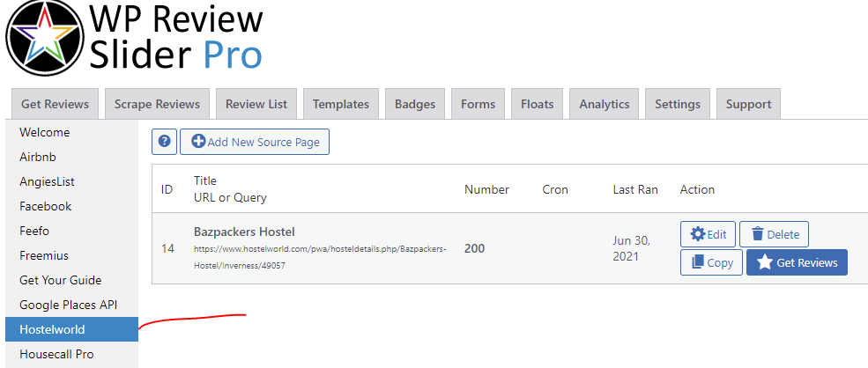Screen dimensions: 868x368
Task: Click the Title column header
Action: 204,180
